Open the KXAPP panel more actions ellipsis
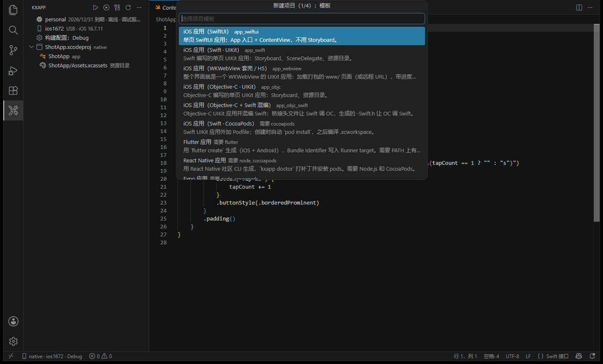The height and width of the screenshot is (364, 603). pos(139,8)
